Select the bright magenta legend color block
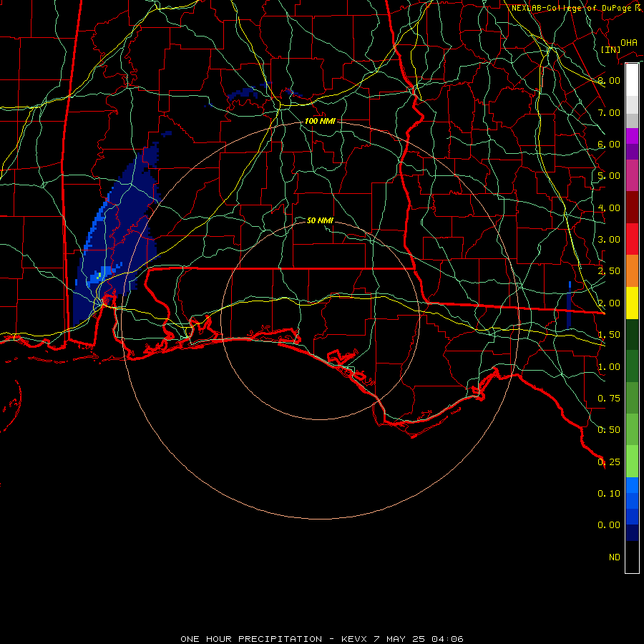 coord(632,136)
